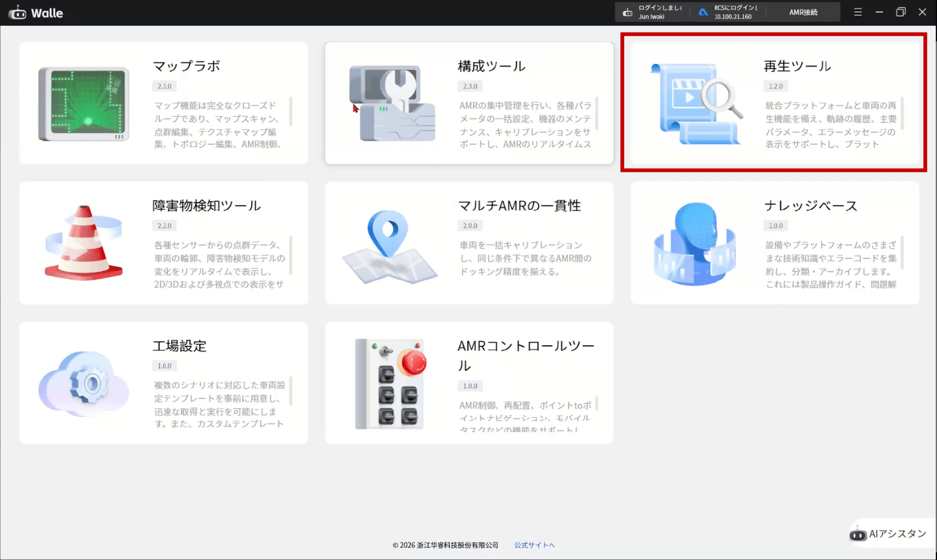Click the 工場設定 title text

pyautogui.click(x=180, y=346)
